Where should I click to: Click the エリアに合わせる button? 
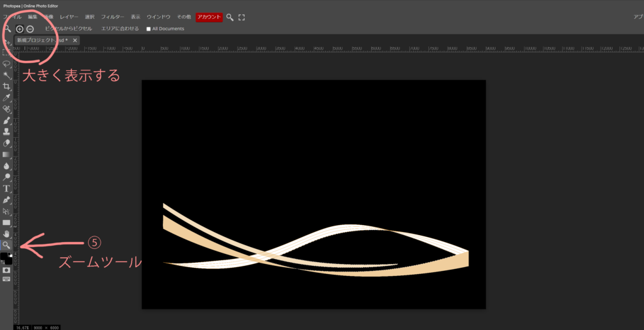coord(119,29)
